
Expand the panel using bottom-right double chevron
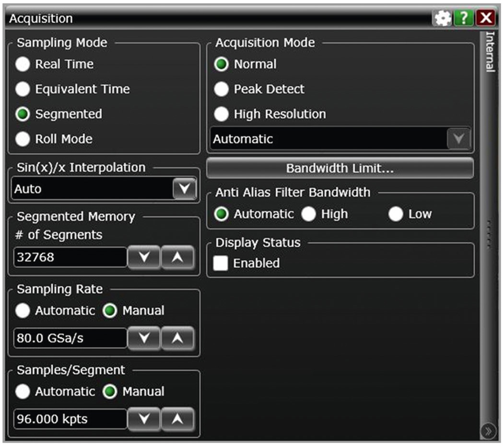(x=488, y=431)
